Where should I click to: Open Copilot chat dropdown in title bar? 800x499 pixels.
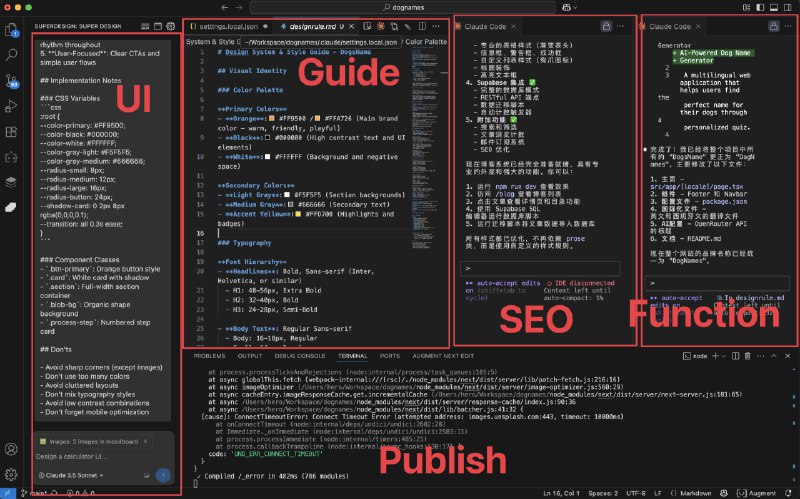(x=569, y=7)
